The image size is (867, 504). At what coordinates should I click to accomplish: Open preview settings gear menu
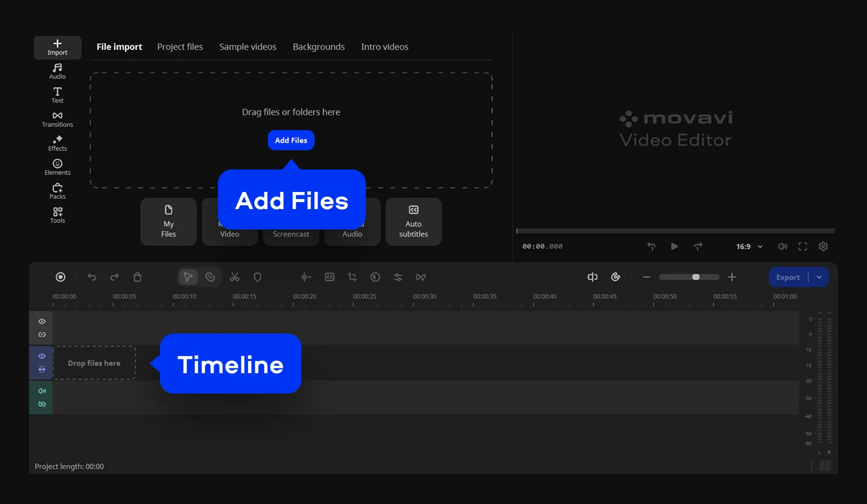pos(823,247)
